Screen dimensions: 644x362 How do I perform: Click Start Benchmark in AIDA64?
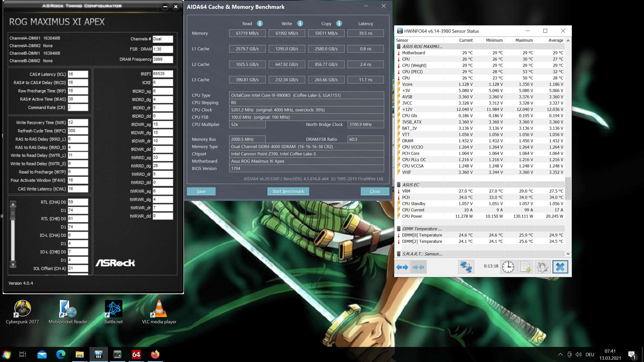tap(288, 191)
